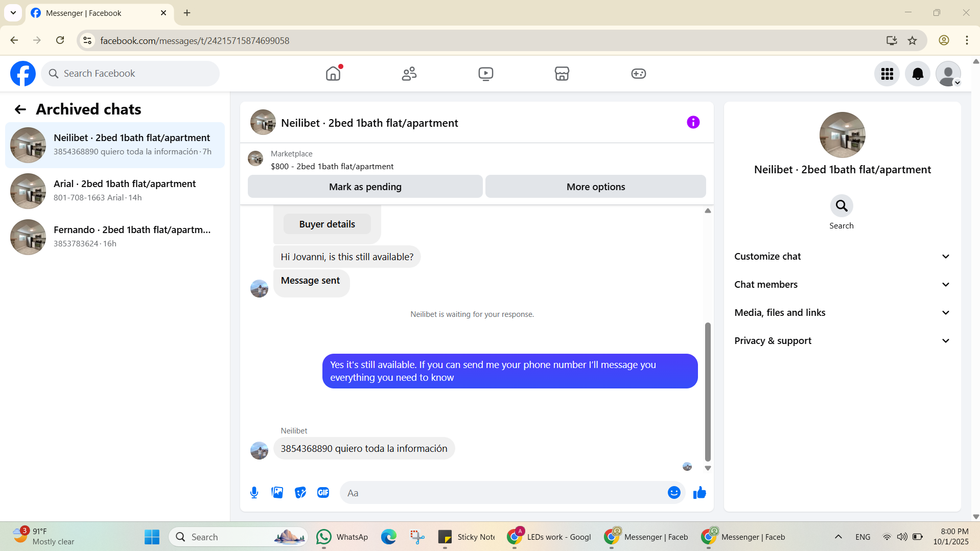The height and width of the screenshot is (551, 980).
Task: Click More options button
Action: (x=596, y=187)
